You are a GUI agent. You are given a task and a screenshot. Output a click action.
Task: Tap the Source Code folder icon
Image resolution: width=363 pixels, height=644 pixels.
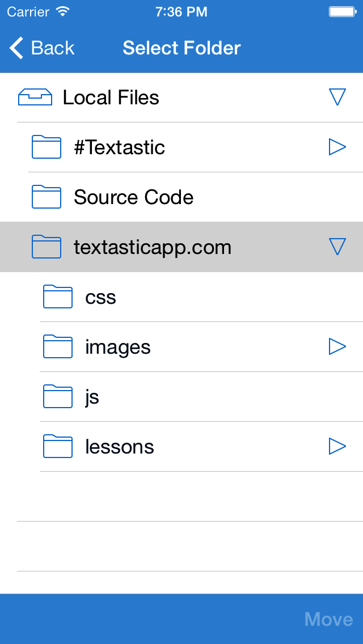pos(47,197)
